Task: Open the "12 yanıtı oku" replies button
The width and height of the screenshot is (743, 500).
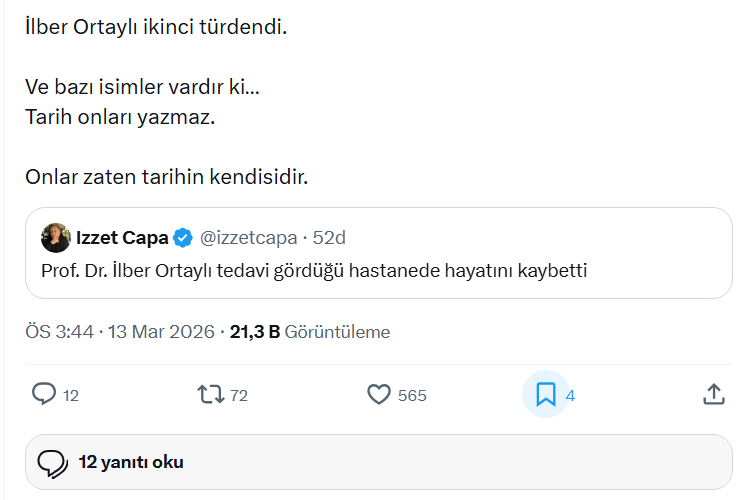Action: pos(131,462)
